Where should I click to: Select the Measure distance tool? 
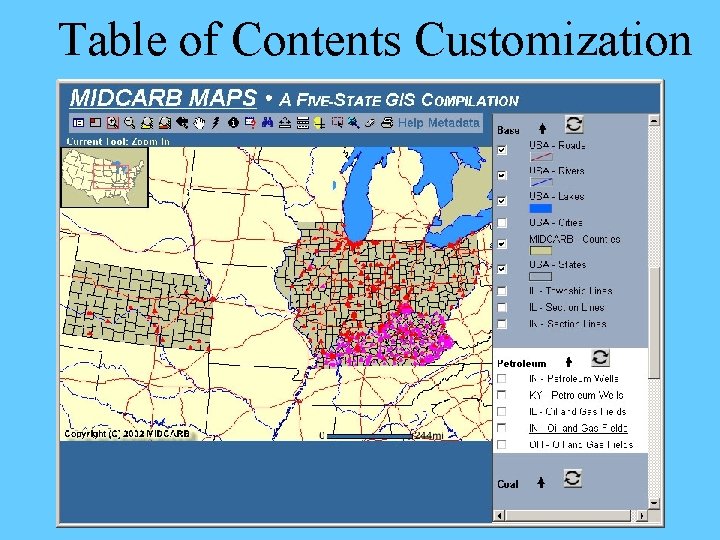(285, 123)
